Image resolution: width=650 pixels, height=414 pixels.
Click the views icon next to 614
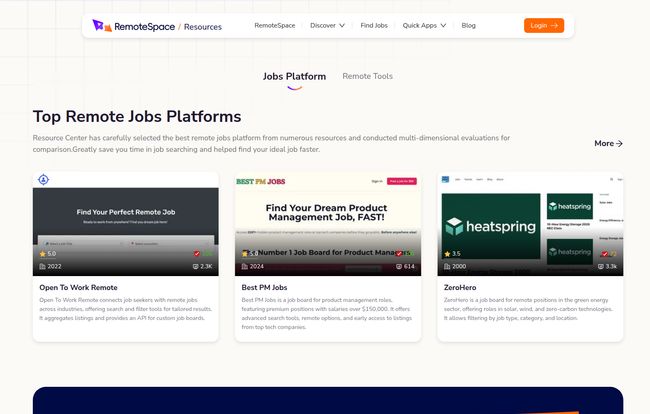399,266
